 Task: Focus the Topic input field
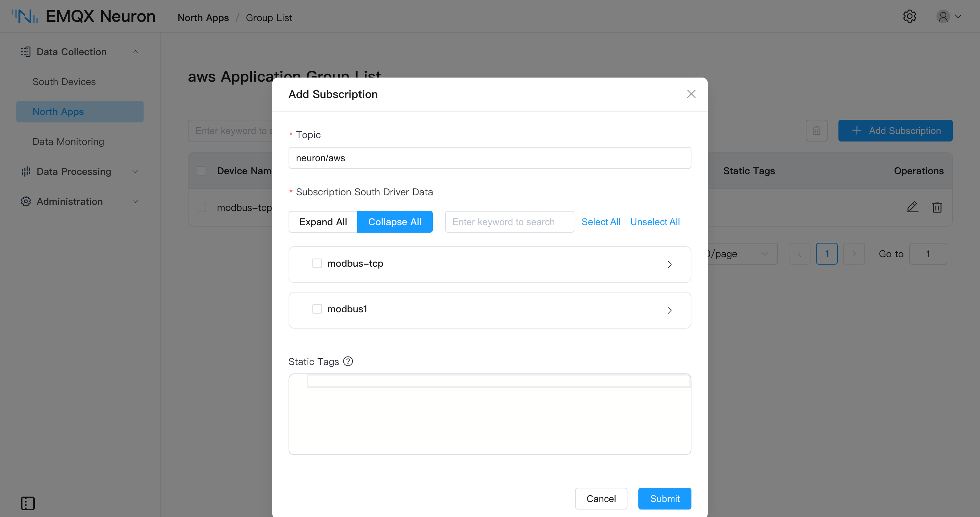tap(490, 158)
